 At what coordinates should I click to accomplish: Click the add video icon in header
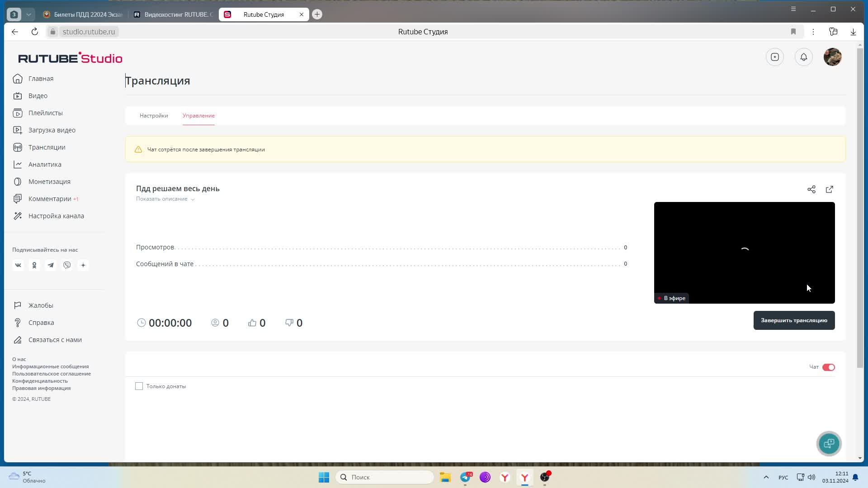point(775,57)
